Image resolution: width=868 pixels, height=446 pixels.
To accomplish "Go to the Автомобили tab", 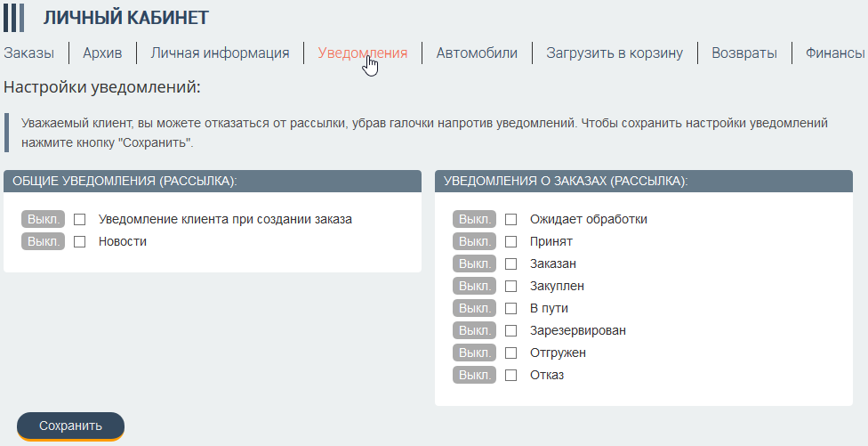I will [477, 53].
